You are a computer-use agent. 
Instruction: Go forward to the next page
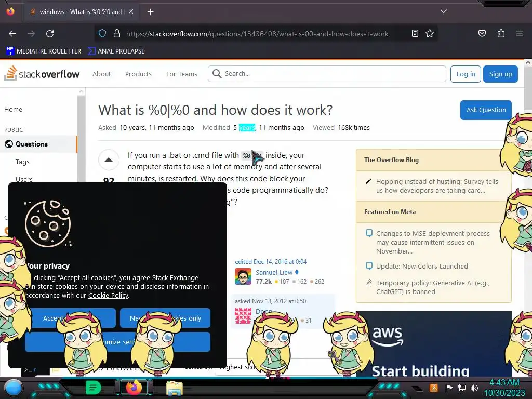click(31, 34)
